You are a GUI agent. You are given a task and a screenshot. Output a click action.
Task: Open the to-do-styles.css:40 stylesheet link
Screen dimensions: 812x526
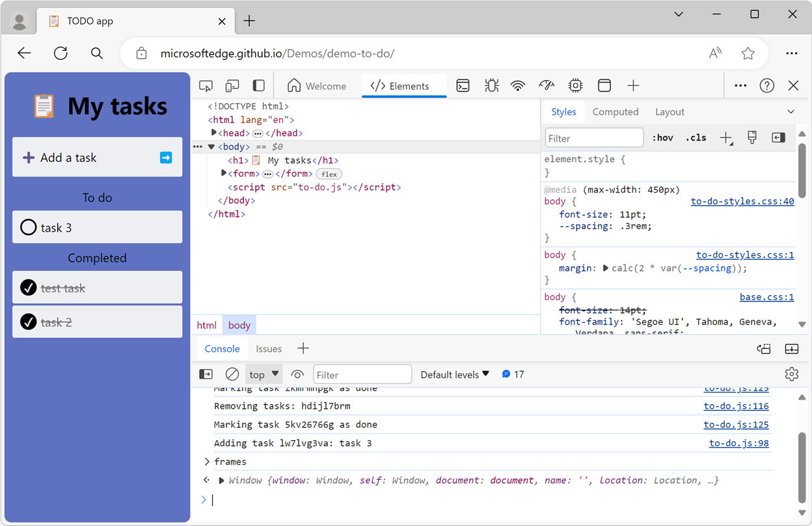point(742,201)
